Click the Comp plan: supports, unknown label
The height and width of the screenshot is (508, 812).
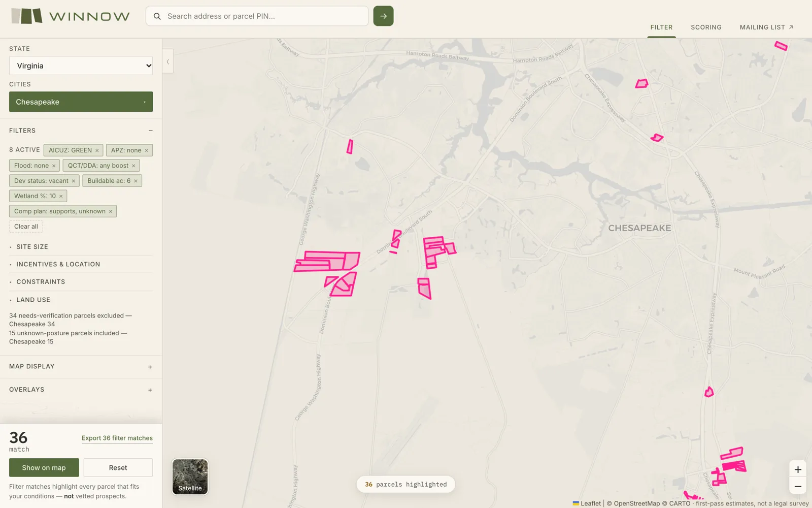click(60, 211)
